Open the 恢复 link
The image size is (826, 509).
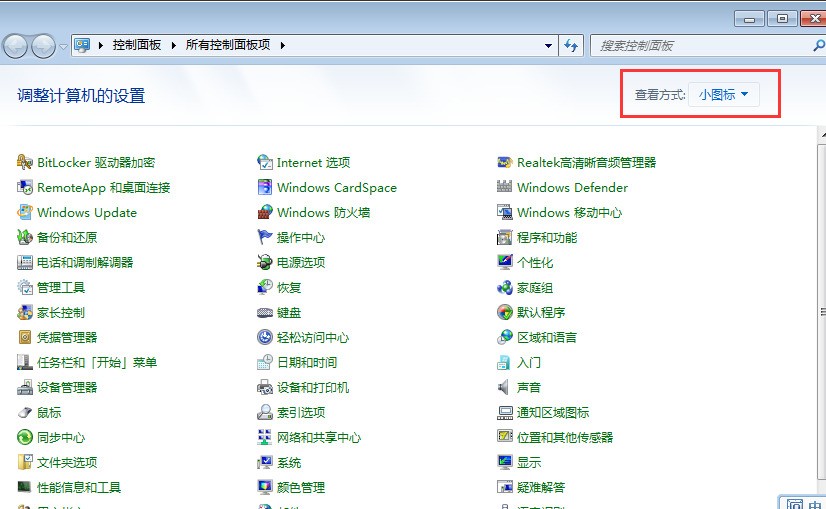pos(289,288)
